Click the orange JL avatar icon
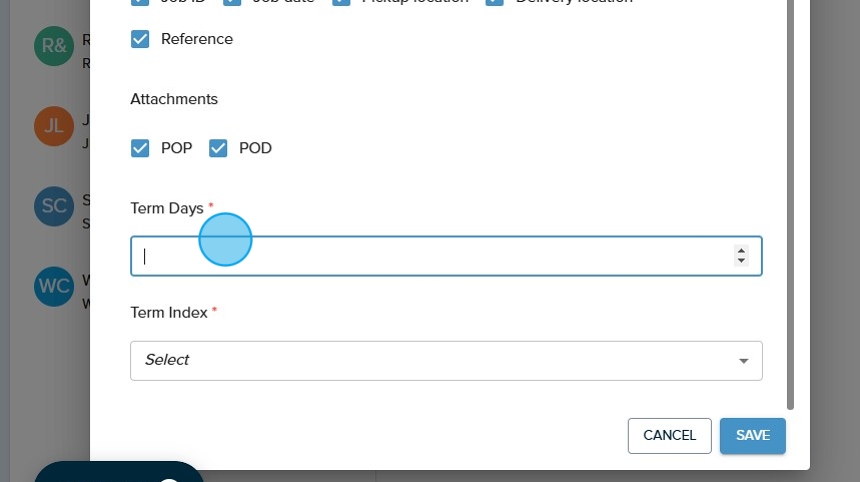Image resolution: width=860 pixels, height=482 pixels. (53, 127)
